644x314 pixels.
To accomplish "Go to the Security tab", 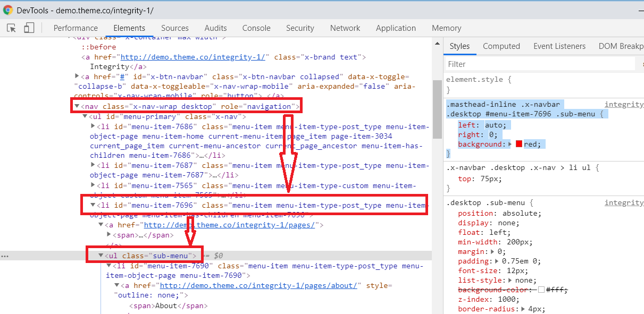I will (300, 28).
